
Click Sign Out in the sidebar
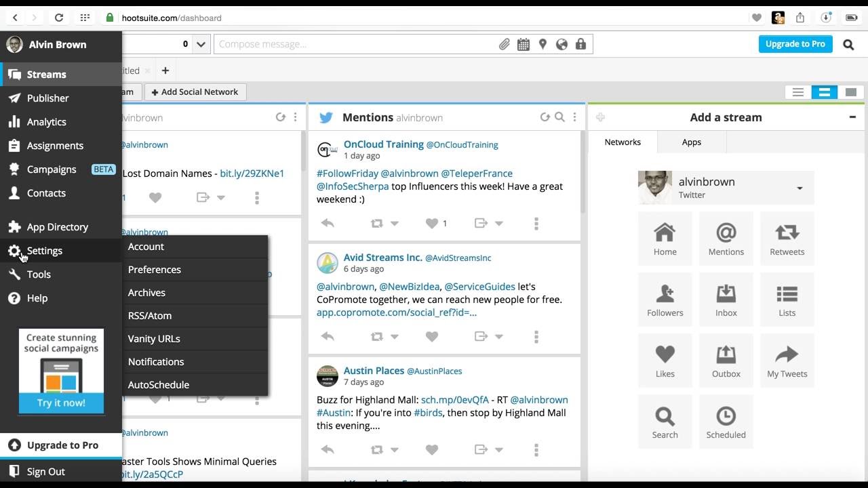coord(61,472)
